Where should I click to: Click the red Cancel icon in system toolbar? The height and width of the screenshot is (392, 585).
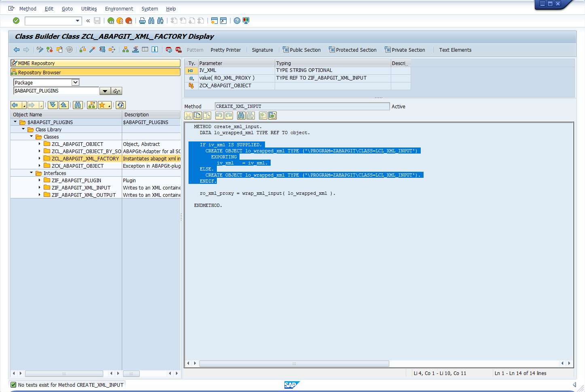click(x=129, y=21)
